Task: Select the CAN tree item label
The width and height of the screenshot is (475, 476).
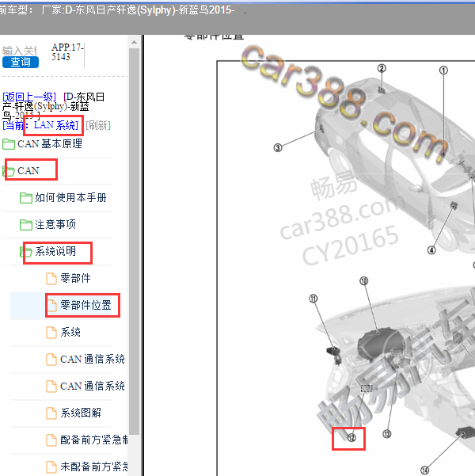Action: pyautogui.click(x=28, y=170)
